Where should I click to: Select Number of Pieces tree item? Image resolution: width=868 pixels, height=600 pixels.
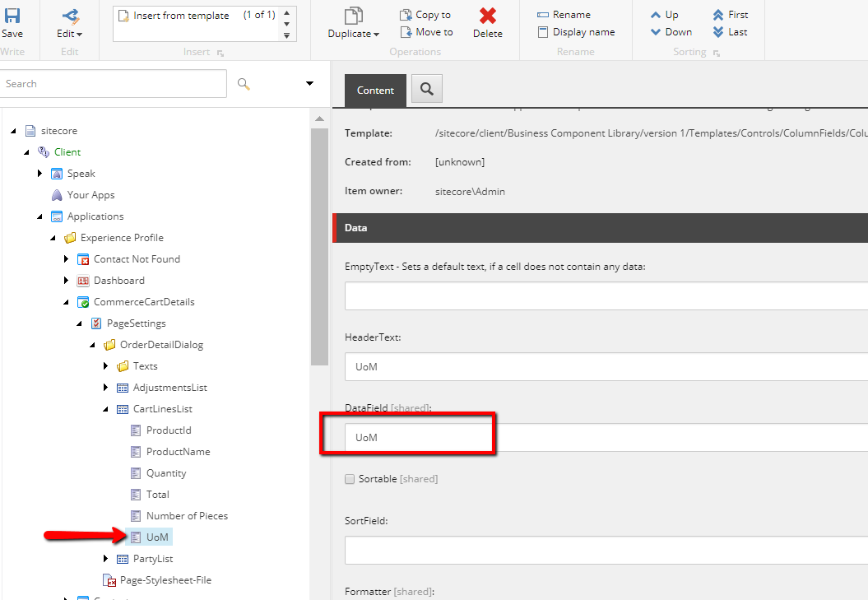(x=187, y=516)
